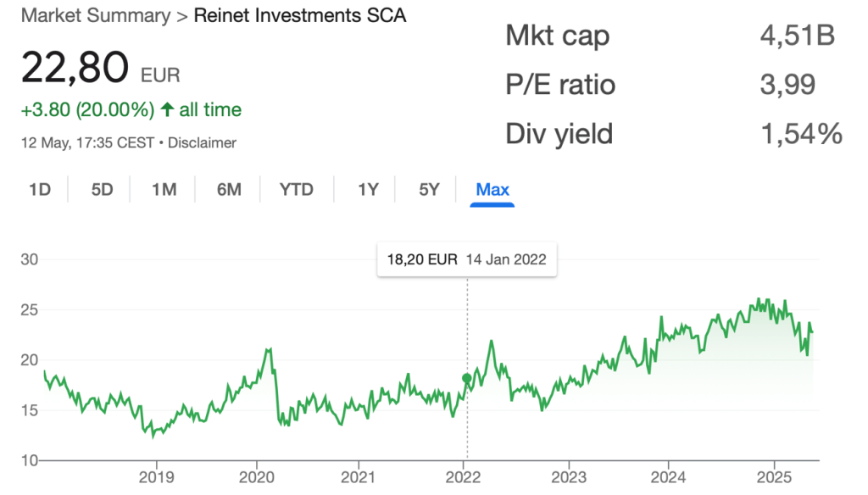Screen dimensions: 868x495
Task: Click the green data point marker on chart
Action: pos(467,378)
